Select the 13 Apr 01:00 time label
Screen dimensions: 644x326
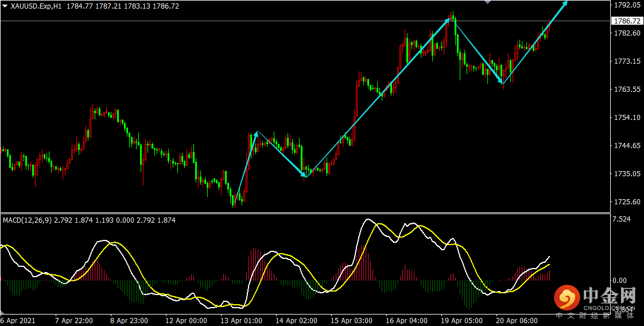240,320
